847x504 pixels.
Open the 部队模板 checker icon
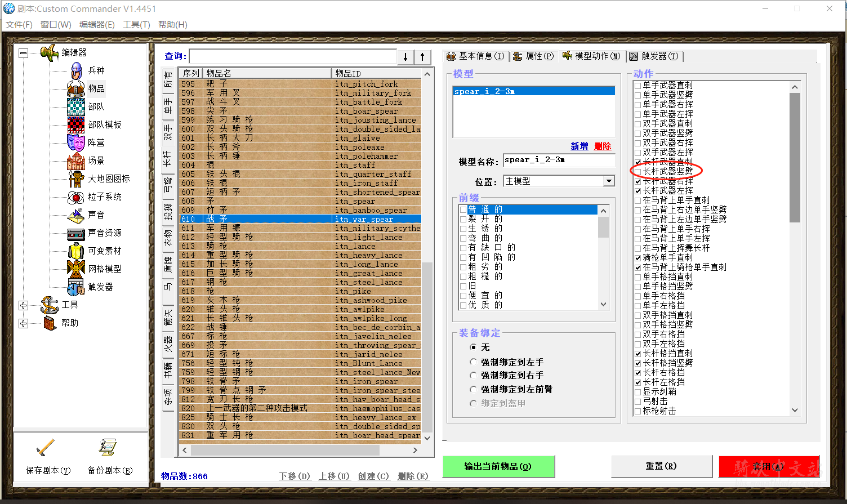tap(76, 124)
